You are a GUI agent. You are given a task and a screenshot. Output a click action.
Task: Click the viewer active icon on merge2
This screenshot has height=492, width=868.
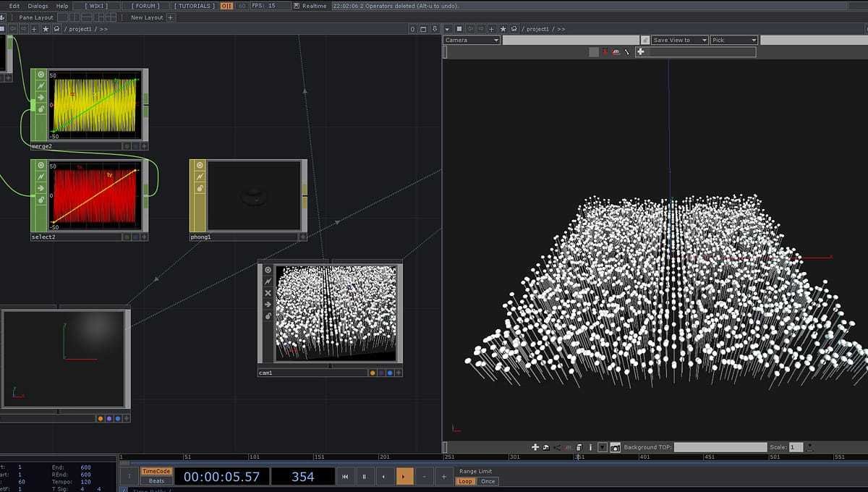pyautogui.click(x=41, y=75)
